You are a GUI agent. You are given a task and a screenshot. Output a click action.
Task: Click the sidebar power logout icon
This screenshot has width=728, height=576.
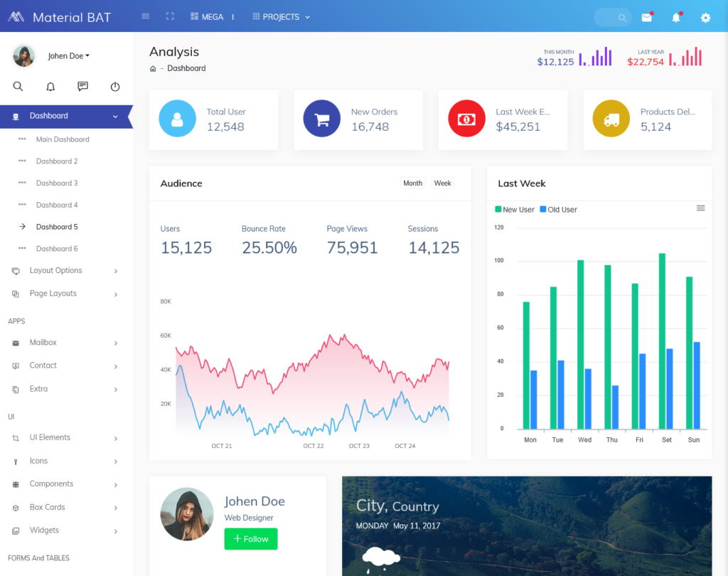click(115, 87)
